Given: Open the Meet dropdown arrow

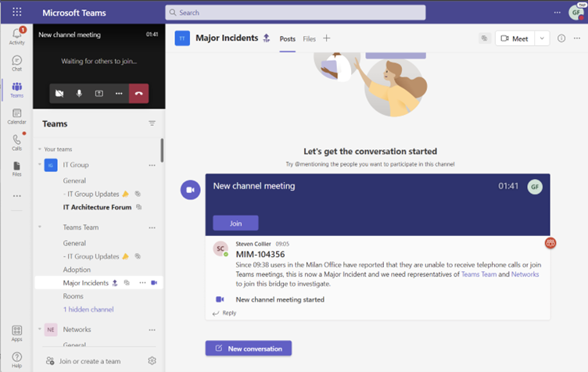Looking at the screenshot, I should pos(542,38).
